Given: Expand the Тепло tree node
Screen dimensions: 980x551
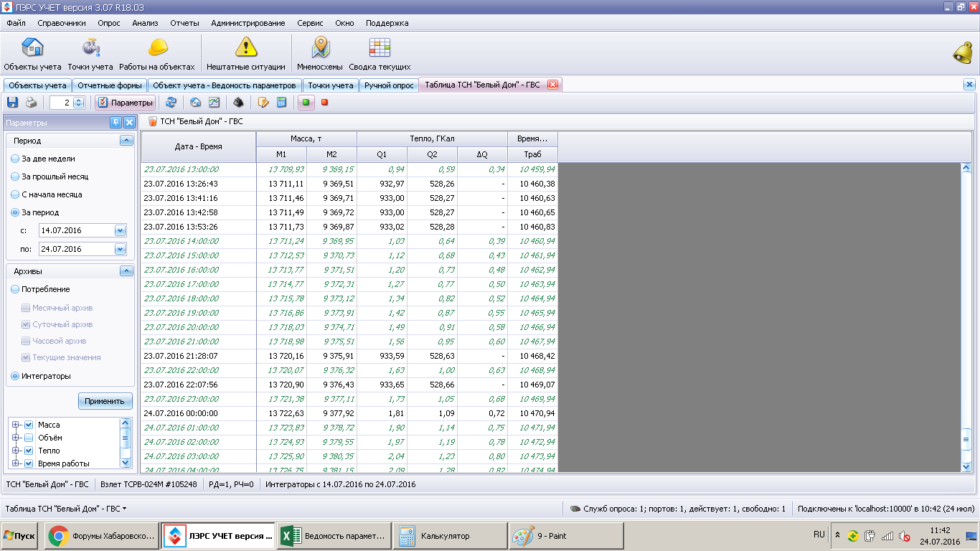Looking at the screenshot, I should tap(16, 451).
